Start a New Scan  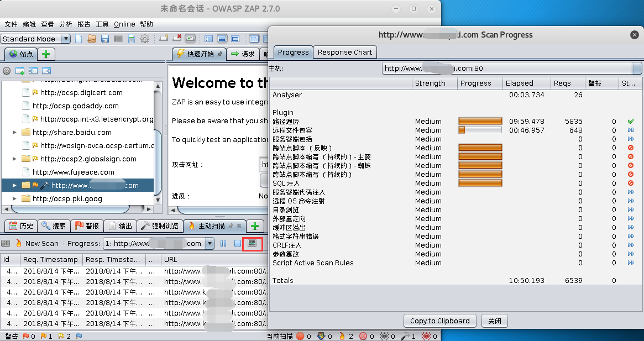pos(37,243)
